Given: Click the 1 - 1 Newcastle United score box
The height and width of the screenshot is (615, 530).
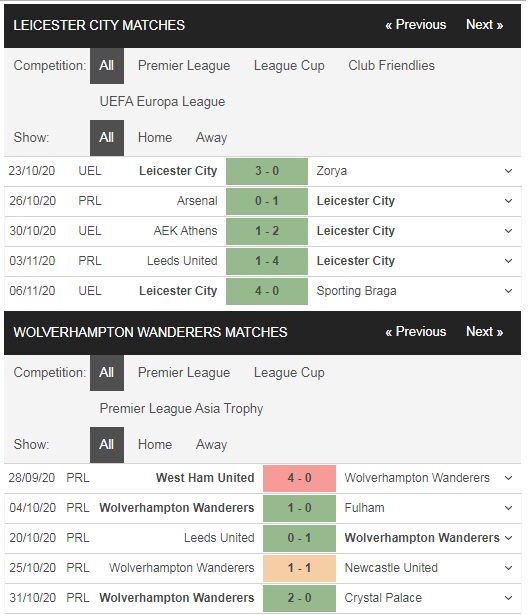Looking at the screenshot, I should pos(299,568).
